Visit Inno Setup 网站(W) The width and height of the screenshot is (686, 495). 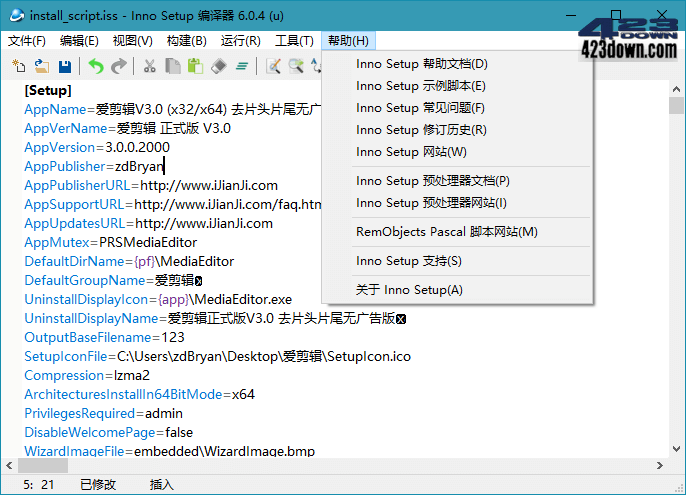point(458,152)
